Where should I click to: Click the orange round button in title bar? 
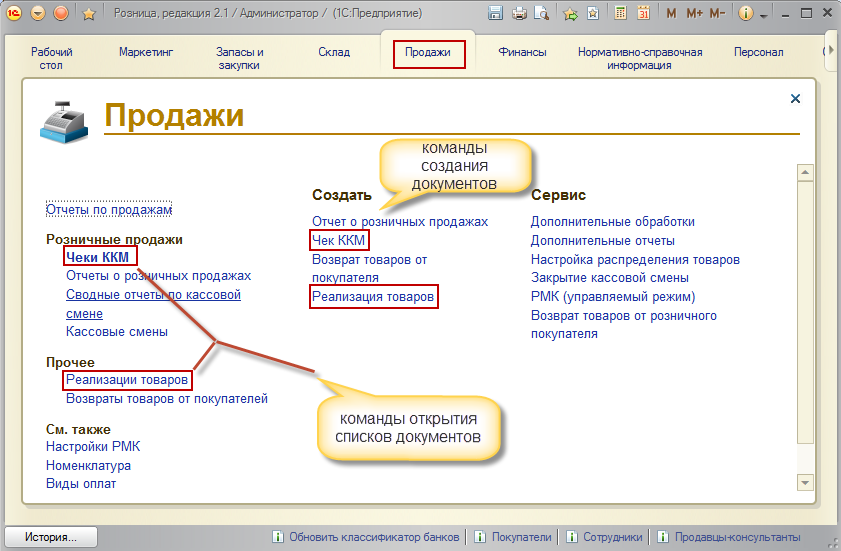61,13
